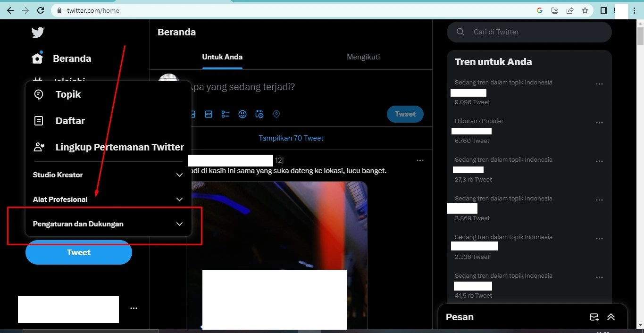Reload the twitter.com page
Screen dimensions: 644x333
(x=41, y=10)
